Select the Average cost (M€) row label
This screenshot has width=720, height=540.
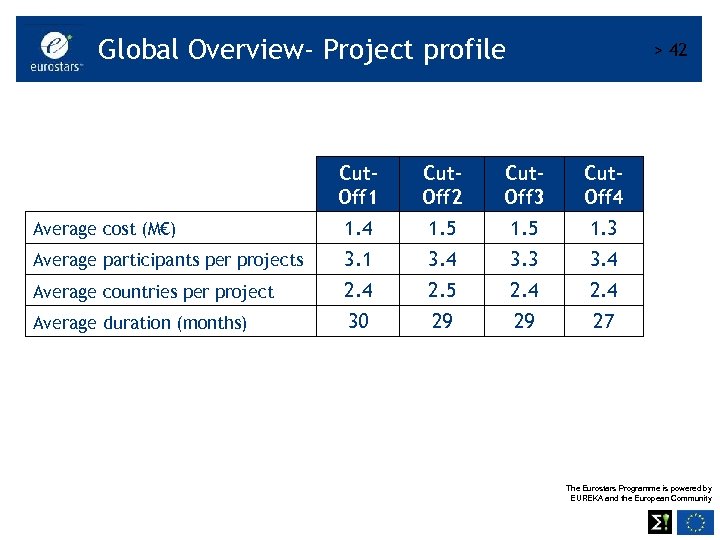pyautogui.click(x=104, y=229)
